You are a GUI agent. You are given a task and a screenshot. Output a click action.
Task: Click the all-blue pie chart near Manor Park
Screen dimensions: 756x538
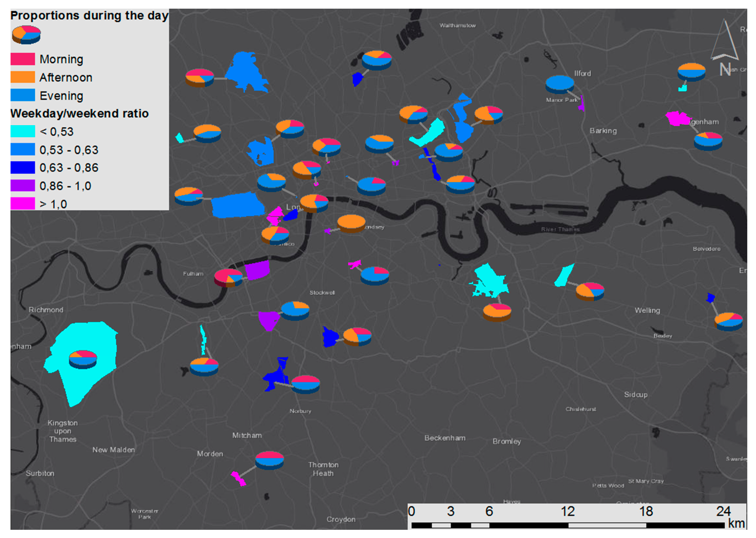tap(560, 84)
